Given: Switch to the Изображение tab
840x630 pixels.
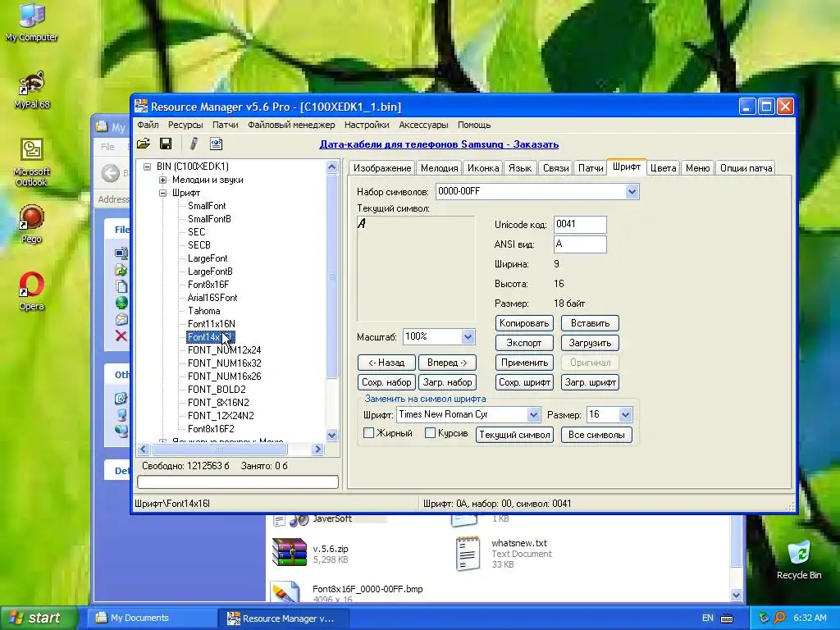Looking at the screenshot, I should [x=382, y=168].
